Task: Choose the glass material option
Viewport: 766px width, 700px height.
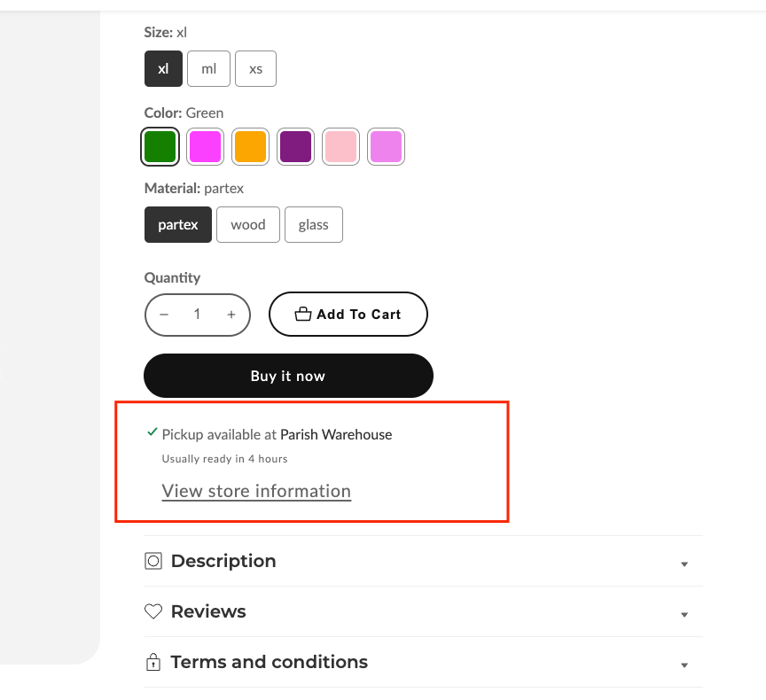Action: pos(314,224)
